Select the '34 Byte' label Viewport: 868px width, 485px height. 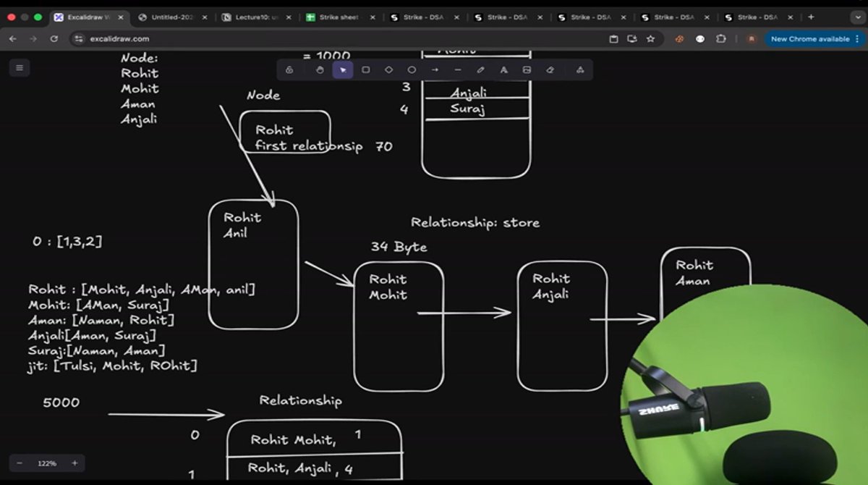(x=399, y=247)
